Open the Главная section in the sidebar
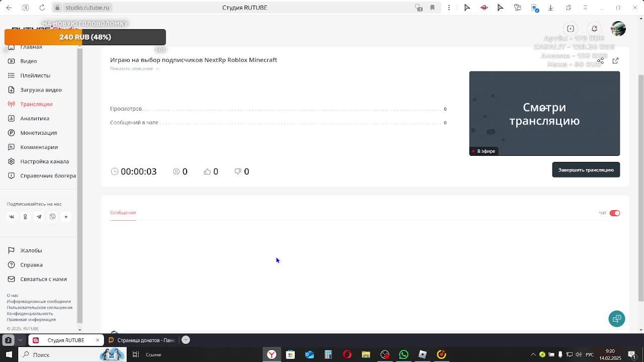 pos(31,47)
